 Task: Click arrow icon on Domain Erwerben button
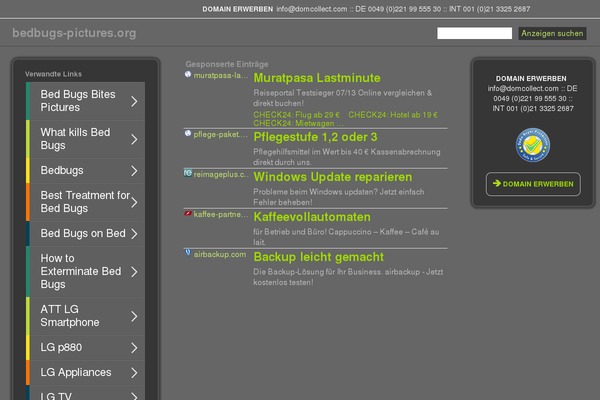click(x=497, y=184)
